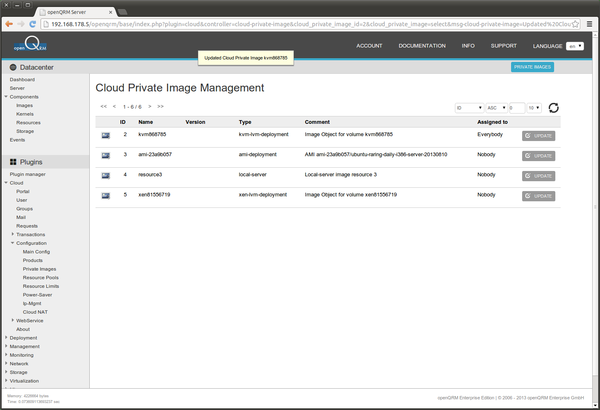Viewport: 600px width, 410px height.
Task: Expand the Monitoring tree node
Action: pyautogui.click(x=6, y=354)
